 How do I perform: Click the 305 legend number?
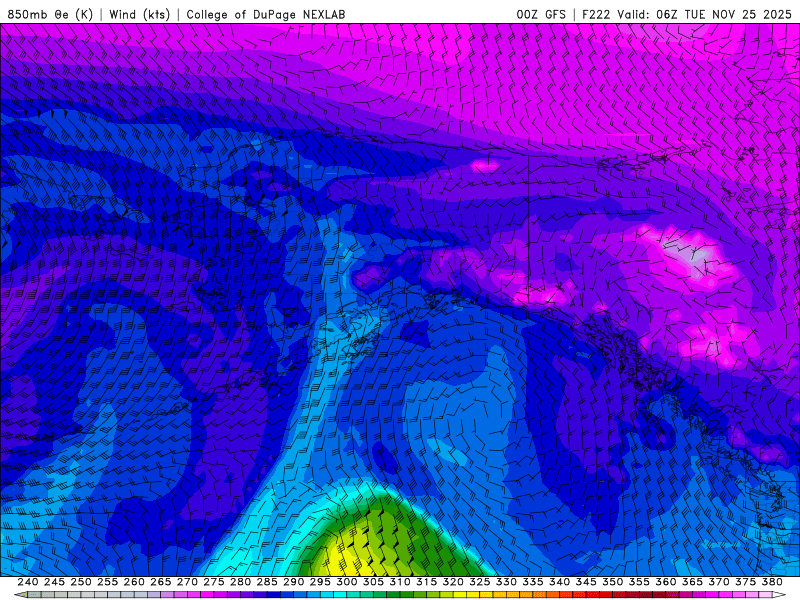tap(373, 582)
